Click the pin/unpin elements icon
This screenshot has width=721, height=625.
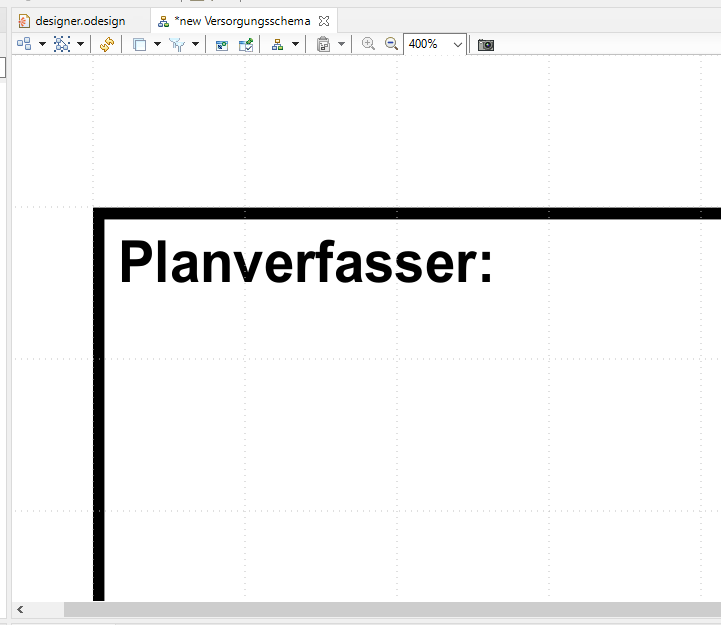tap(246, 45)
